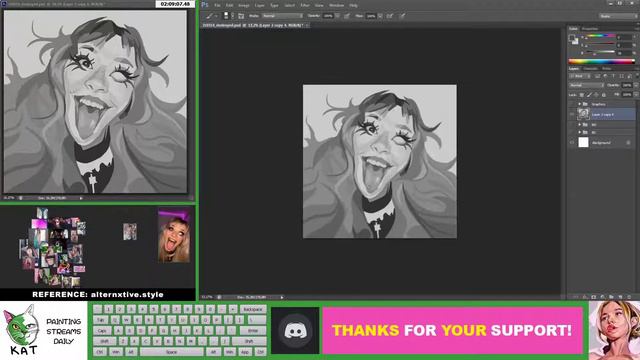The width and height of the screenshot is (640, 360).
Task: Click the Discord icon on stream overlay
Action: click(295, 330)
